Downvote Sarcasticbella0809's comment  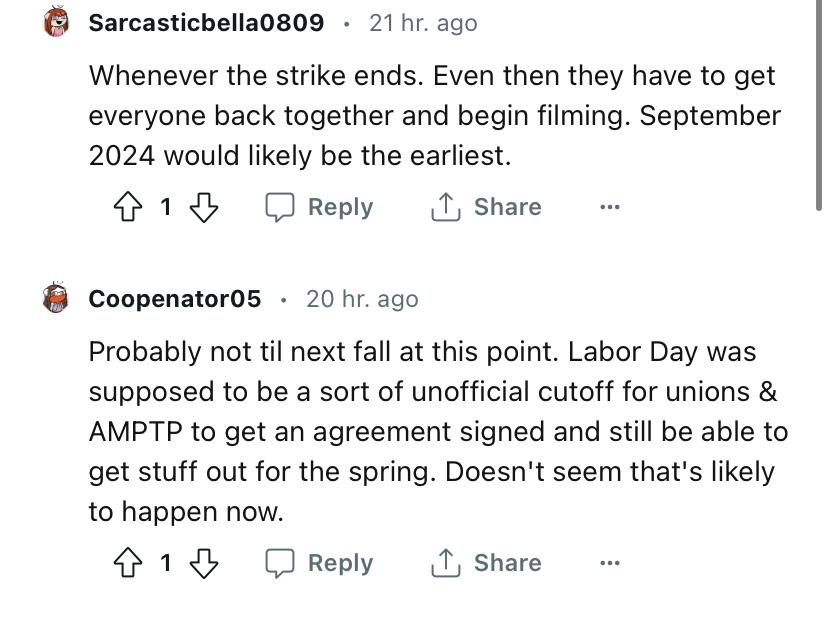(203, 207)
